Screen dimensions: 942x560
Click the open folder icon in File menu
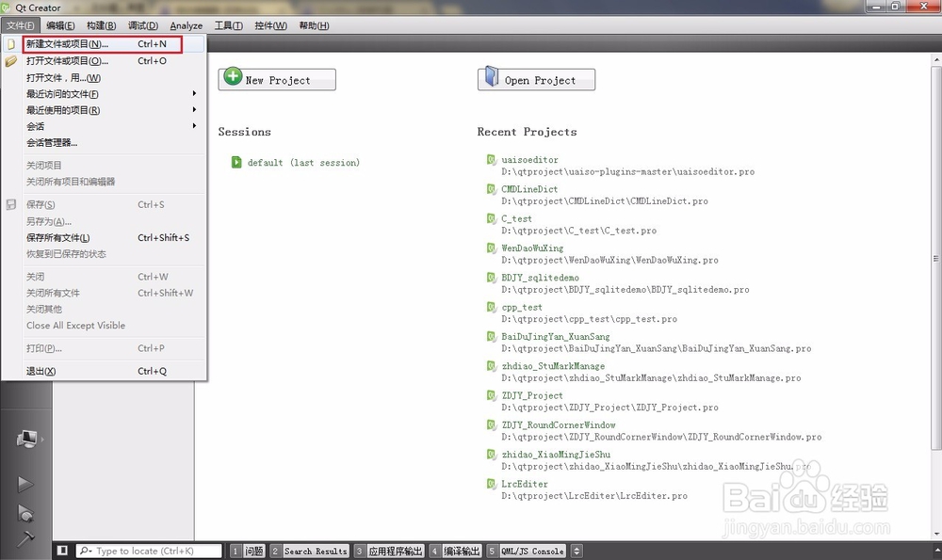pyautogui.click(x=10, y=60)
